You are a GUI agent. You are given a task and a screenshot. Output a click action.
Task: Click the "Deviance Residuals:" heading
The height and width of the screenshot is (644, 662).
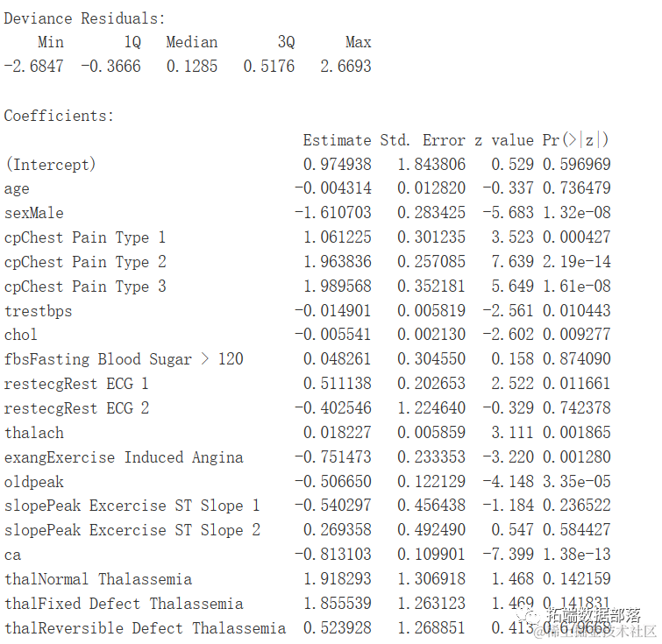point(84,18)
